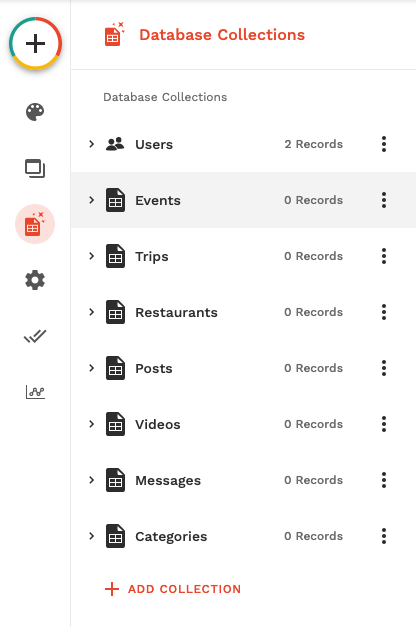Screen dimensions: 416x627
Task: Click the 2 Records label for Users
Action: tap(314, 144)
